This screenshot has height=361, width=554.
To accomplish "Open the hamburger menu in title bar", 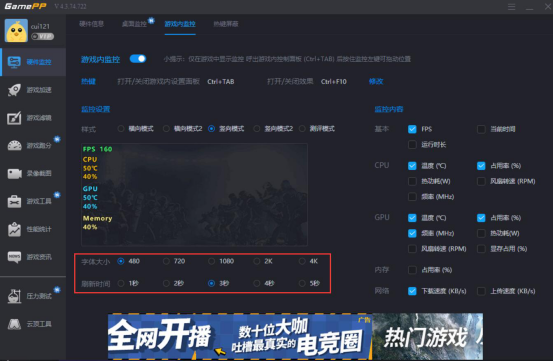I will coord(511,7).
